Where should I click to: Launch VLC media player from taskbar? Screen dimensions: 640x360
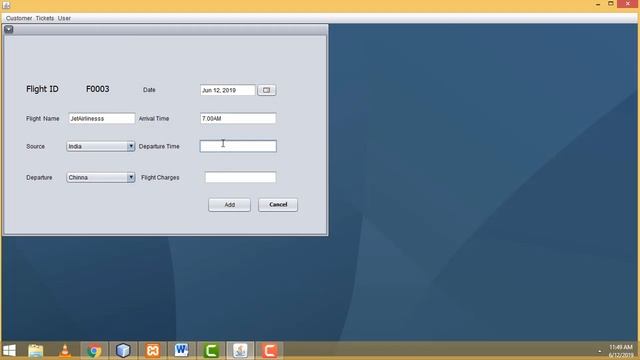[x=64, y=350]
